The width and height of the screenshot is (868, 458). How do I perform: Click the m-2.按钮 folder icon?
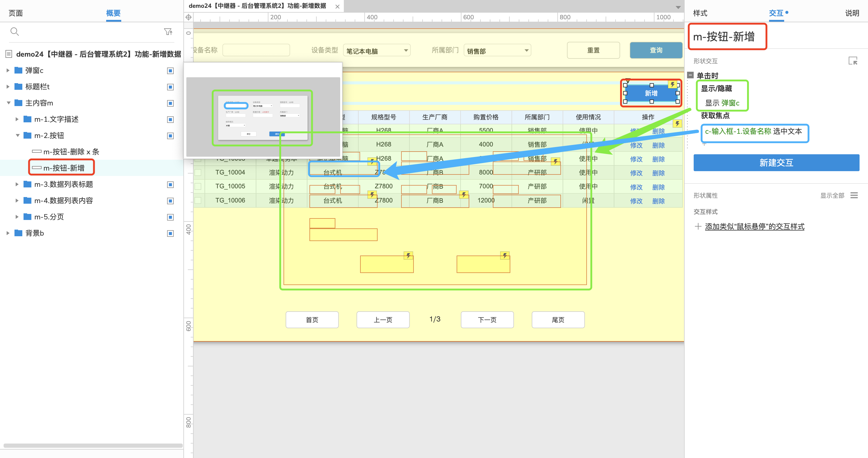27,135
